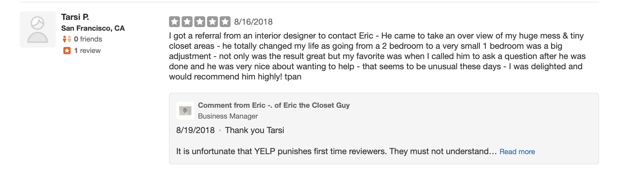Screen dimensions: 644x174
Task: Click the Comment from Eric heading
Action: click(274, 105)
